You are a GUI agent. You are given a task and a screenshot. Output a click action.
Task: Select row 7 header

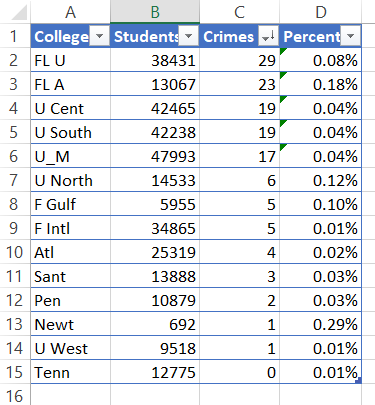14,180
